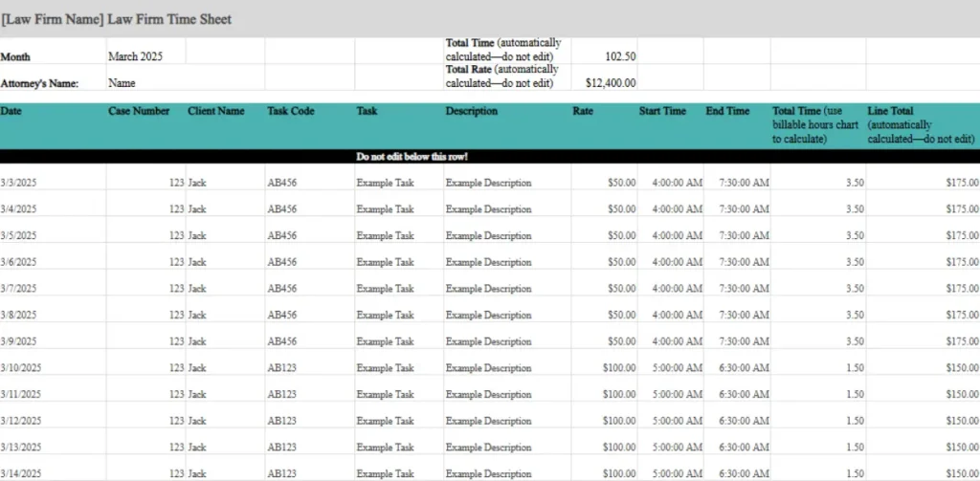980x481 pixels.
Task: Select the Law Firm Time Sheet title
Action: tap(116, 19)
